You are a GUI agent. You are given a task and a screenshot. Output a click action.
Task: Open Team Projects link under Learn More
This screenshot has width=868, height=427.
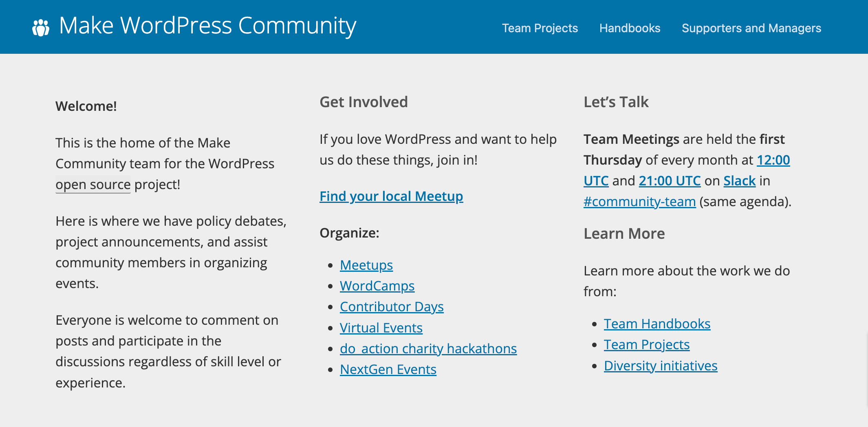(x=647, y=345)
